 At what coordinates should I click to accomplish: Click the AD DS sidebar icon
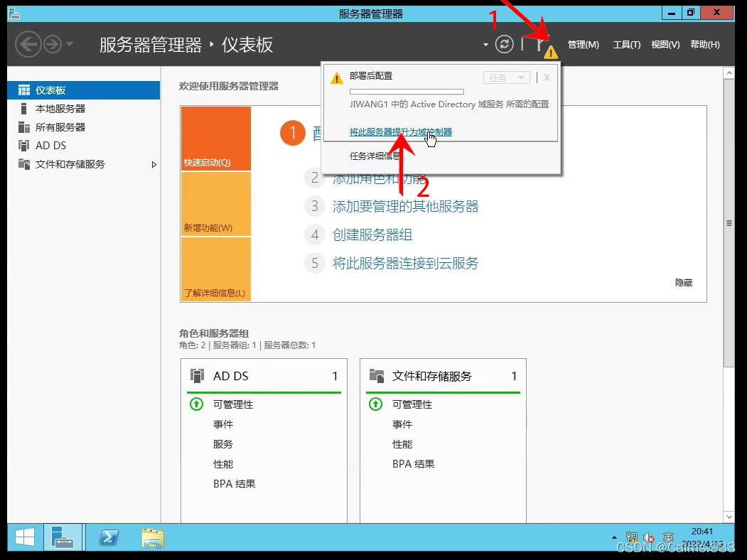coord(24,145)
